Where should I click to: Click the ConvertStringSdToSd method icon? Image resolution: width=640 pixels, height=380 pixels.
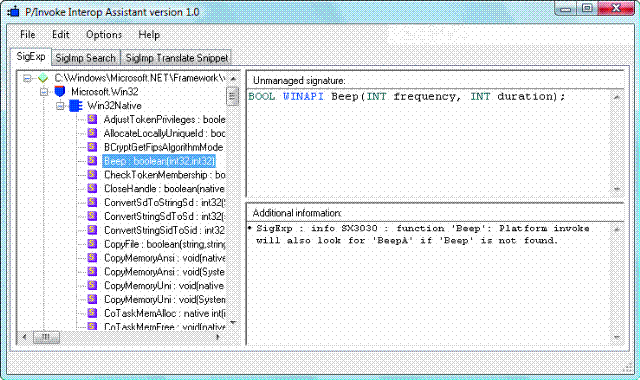tap(92, 216)
